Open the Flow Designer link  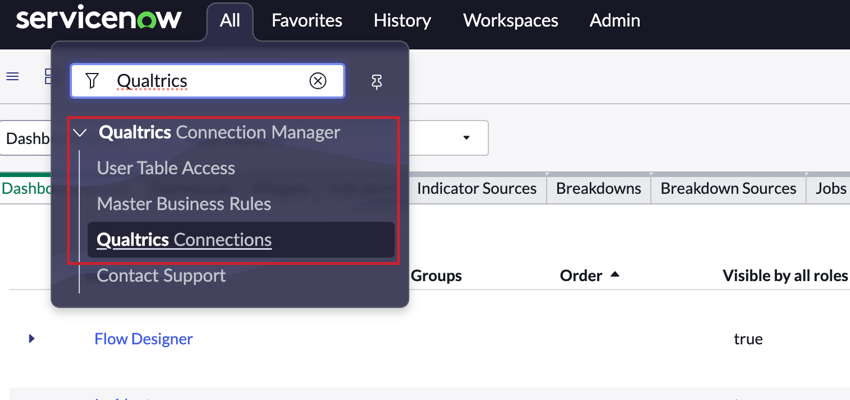pos(143,339)
